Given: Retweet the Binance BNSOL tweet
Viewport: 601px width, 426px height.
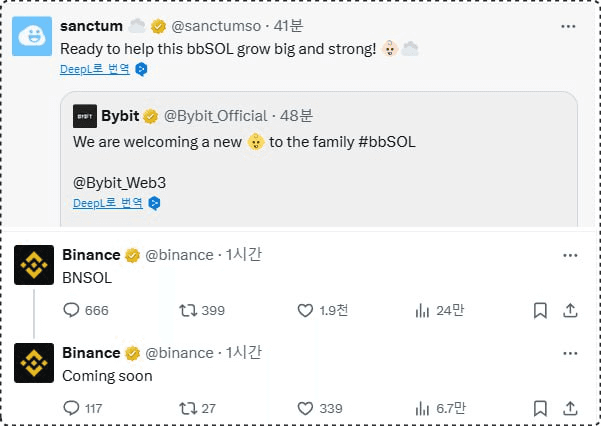Looking at the screenshot, I should 187,310.
